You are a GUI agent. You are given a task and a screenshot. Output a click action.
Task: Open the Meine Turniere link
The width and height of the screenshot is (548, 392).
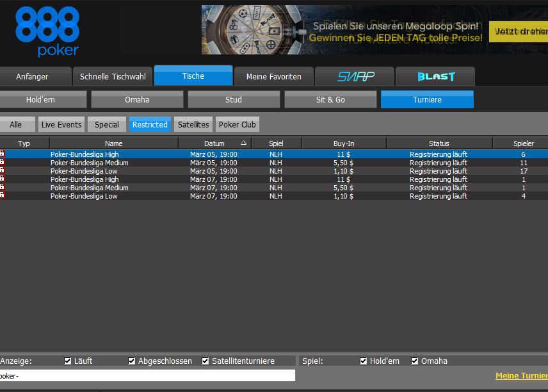[x=522, y=375]
